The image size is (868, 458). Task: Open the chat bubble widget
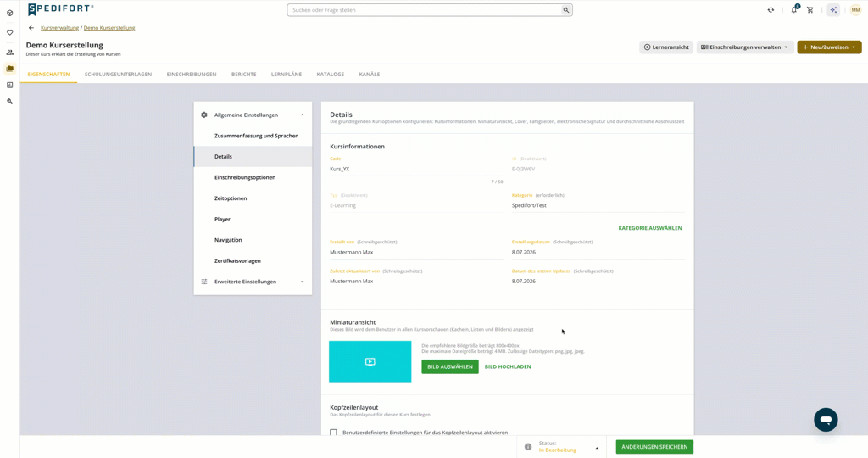pos(826,420)
